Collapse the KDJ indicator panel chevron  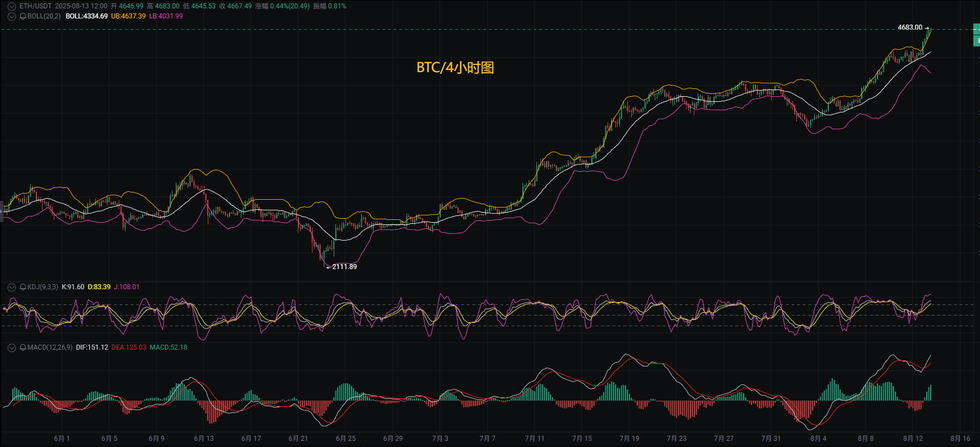pos(12,288)
